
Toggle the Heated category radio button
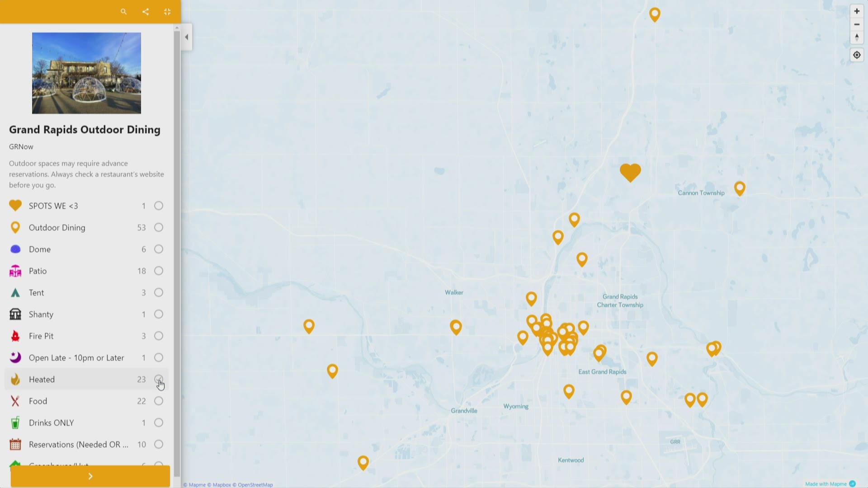(158, 378)
